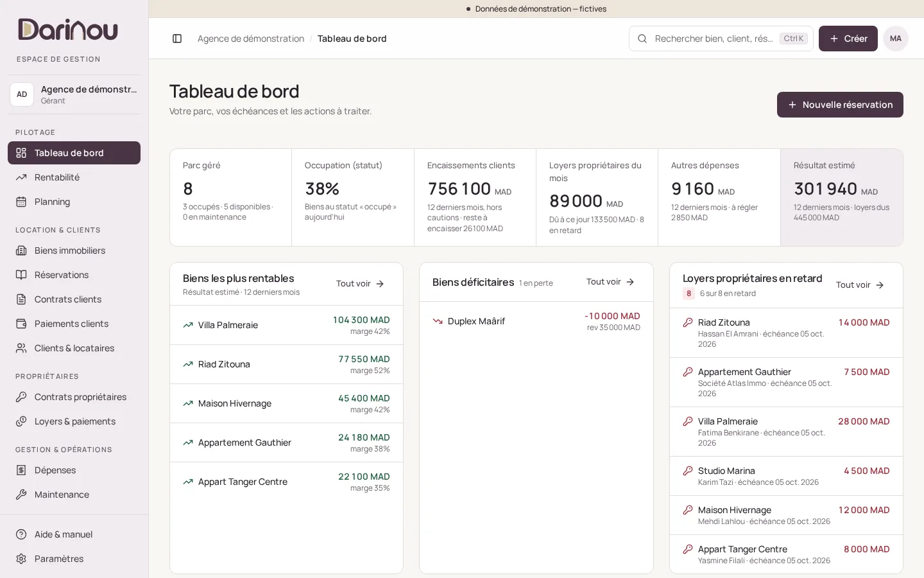
Task: Click the Tableau de bord grid icon
Action: pyautogui.click(x=21, y=153)
